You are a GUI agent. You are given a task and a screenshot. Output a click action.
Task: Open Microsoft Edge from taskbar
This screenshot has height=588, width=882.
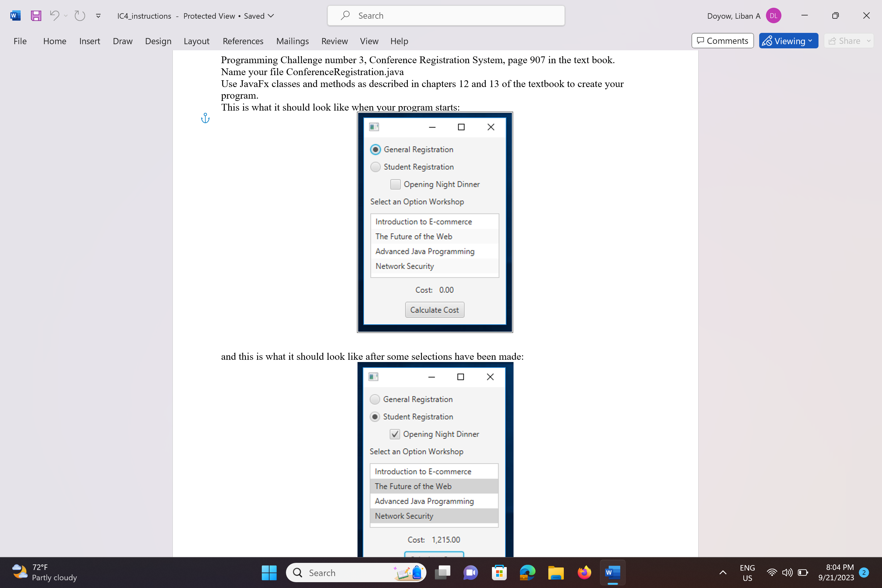tap(527, 573)
